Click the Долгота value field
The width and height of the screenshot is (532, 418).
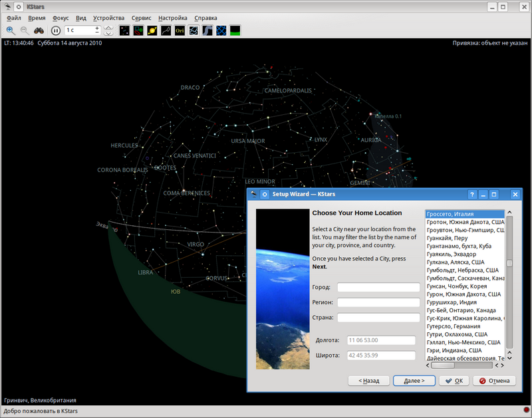[x=381, y=340]
